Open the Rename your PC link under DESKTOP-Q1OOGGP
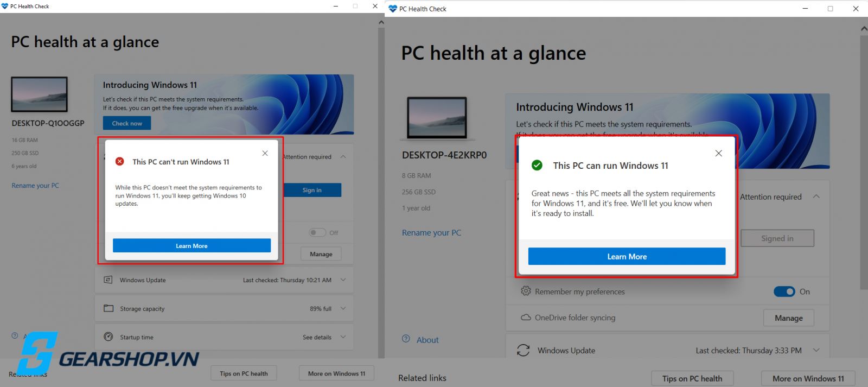The height and width of the screenshot is (387, 868). (x=35, y=186)
